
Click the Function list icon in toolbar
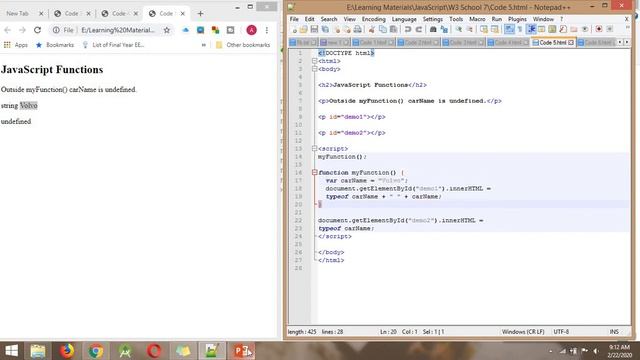tap(563, 29)
